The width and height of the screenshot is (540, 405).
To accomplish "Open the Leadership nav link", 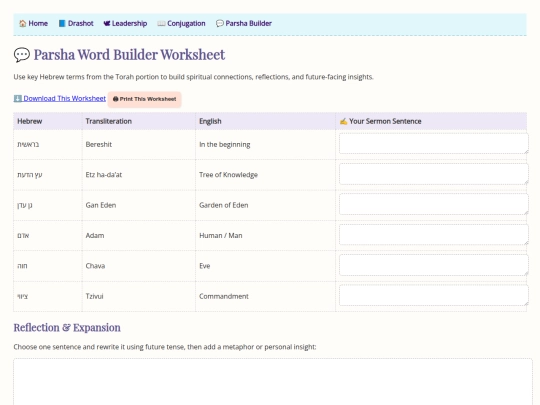I will [125, 23].
